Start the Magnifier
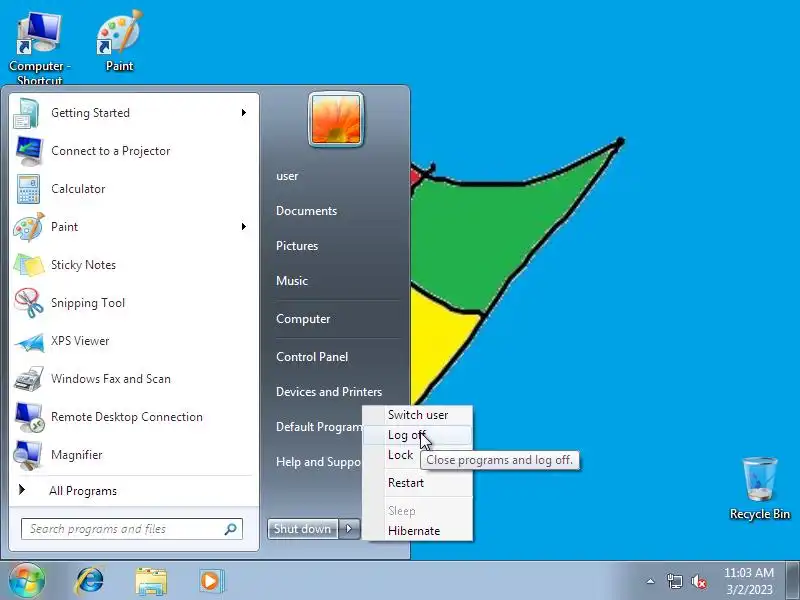Screen dimensions: 800x600 (134, 455)
